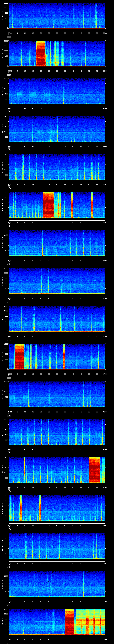Click the 0:39:00 start time label
Viewport: 114px width, 644px height.
[x=9, y=109]
